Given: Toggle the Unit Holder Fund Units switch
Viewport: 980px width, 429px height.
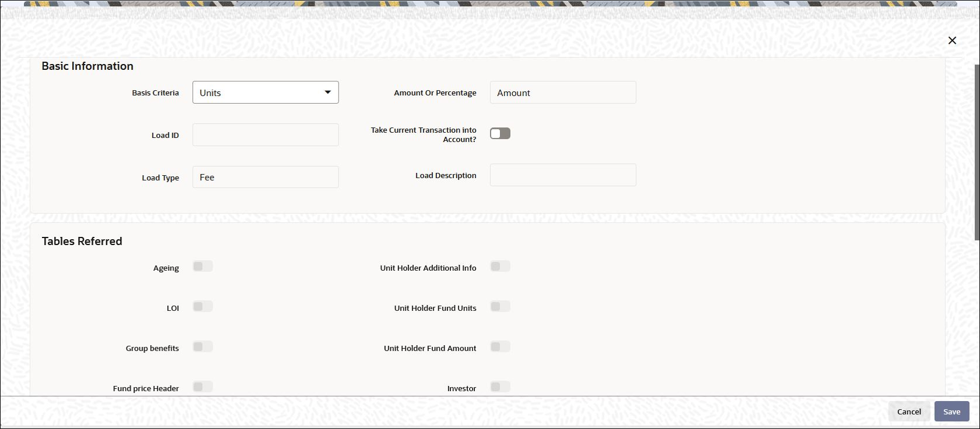Looking at the screenshot, I should [500, 306].
